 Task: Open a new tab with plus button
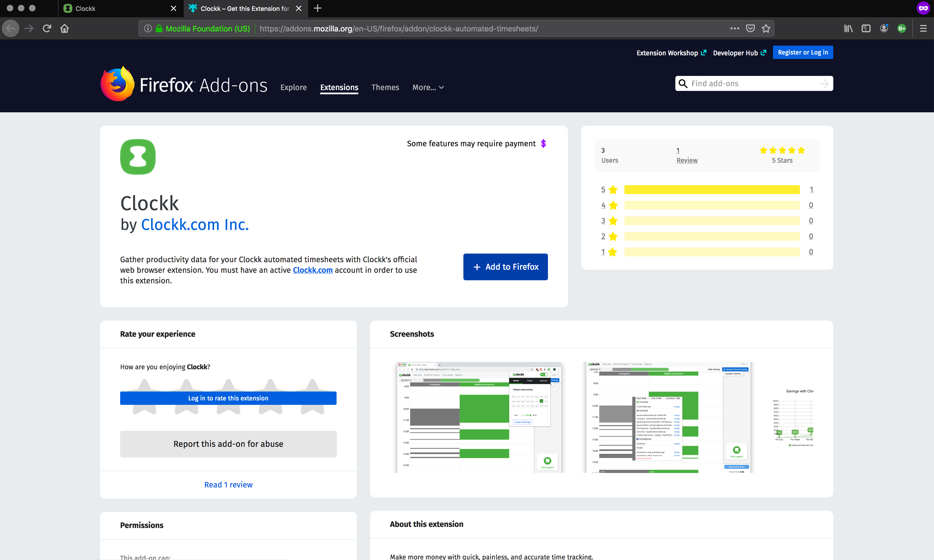click(x=317, y=8)
